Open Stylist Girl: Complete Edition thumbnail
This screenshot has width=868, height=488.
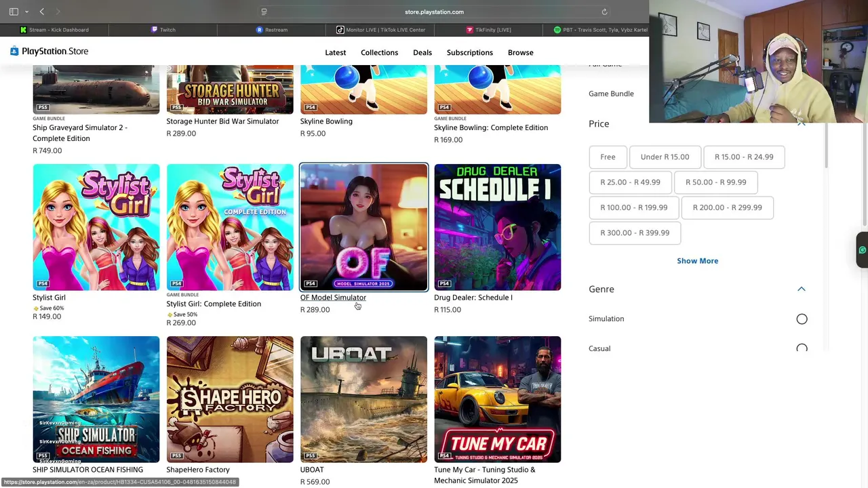230,227
